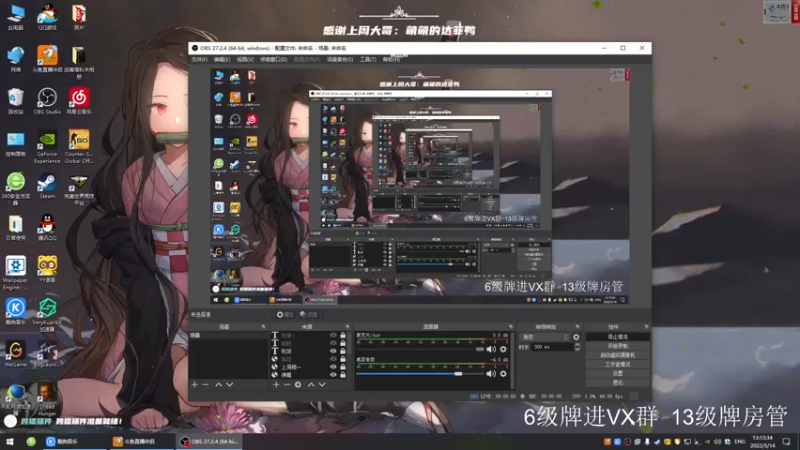Click the 停止推流 button
Viewport: 800px width, 450px height.
coord(617,337)
